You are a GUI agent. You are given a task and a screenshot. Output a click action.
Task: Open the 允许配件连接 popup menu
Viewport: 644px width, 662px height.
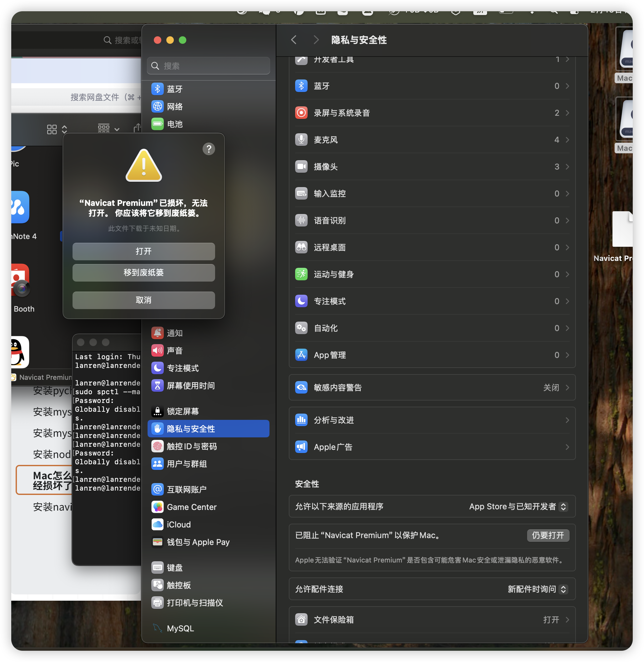pos(537,589)
